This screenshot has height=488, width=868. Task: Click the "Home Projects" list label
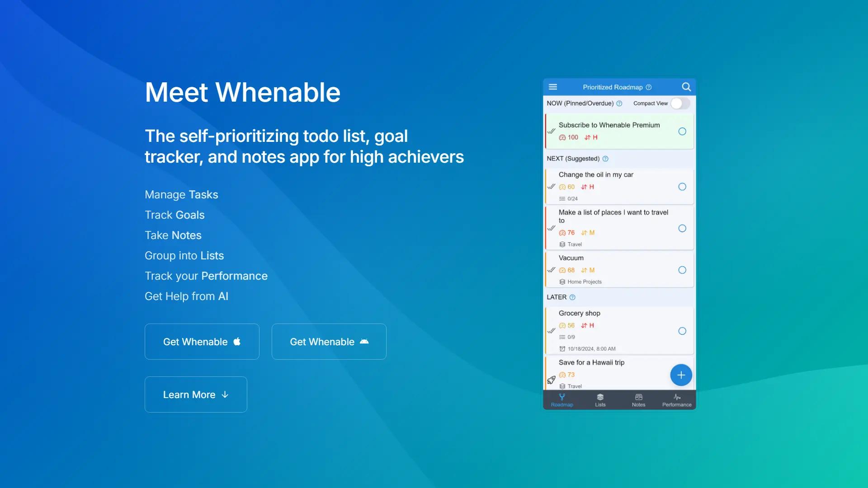[x=585, y=282]
